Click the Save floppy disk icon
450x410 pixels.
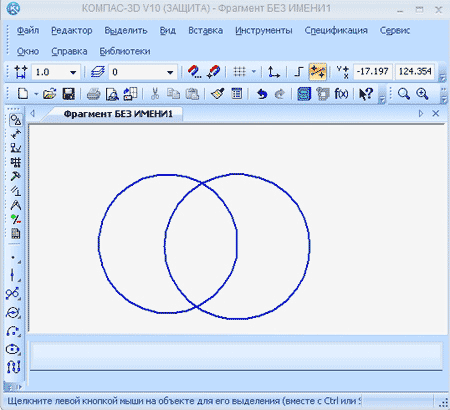69,94
